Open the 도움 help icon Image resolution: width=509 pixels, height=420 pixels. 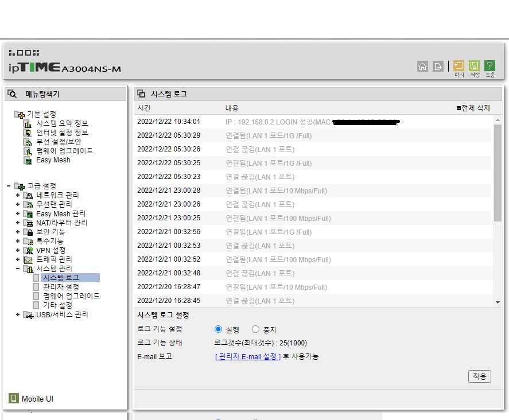coord(489,66)
